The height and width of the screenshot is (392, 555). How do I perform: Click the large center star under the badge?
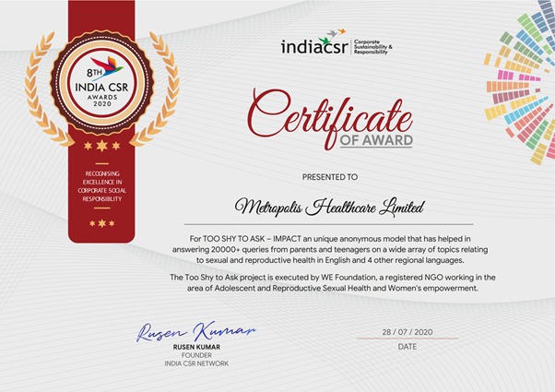[102, 146]
